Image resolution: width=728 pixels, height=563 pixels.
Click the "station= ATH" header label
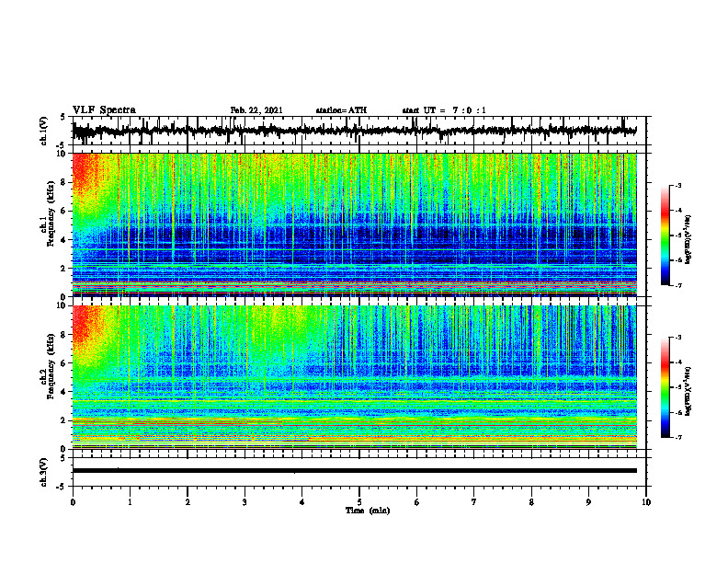[x=341, y=110]
